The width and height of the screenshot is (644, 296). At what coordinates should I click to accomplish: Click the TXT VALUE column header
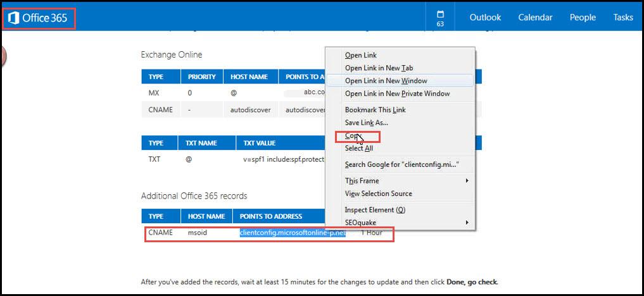tap(260, 143)
